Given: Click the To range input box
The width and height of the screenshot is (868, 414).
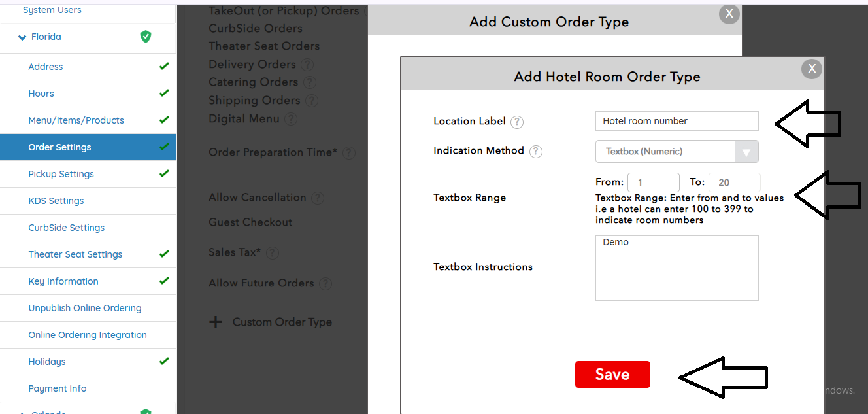Looking at the screenshot, I should click(734, 182).
